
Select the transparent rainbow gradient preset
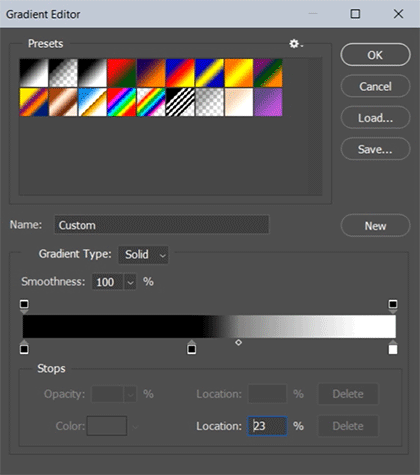[151, 102]
